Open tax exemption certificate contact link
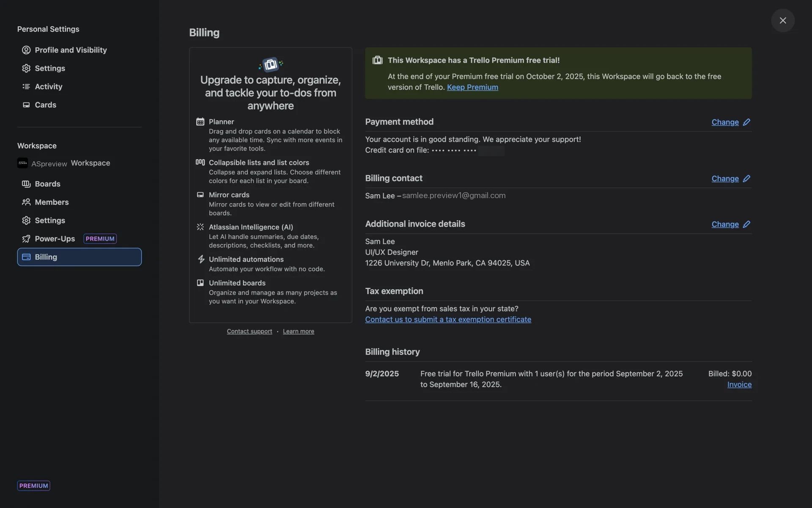The width and height of the screenshot is (812, 508). pyautogui.click(x=448, y=320)
